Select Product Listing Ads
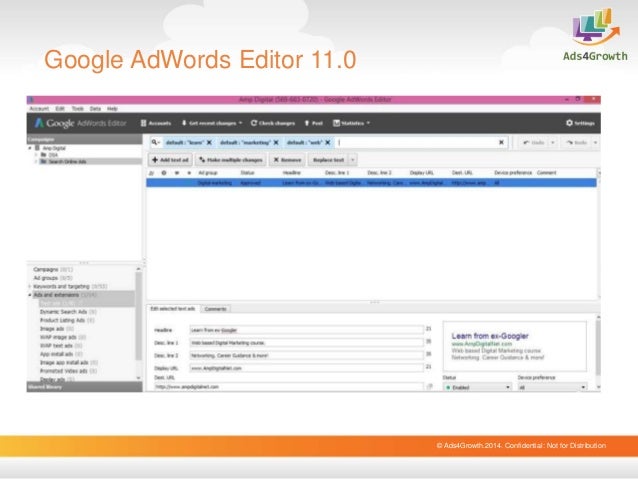Viewport: 638px width, 479px height. pos(67,320)
